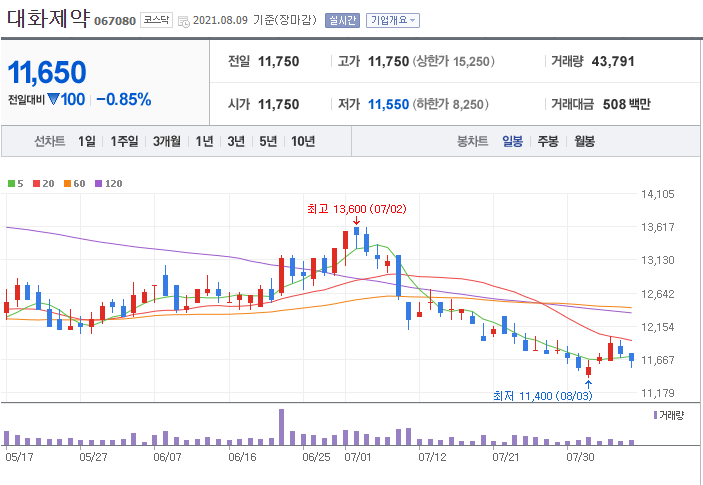The height and width of the screenshot is (485, 703).
Task: Switch to 월봉 monthly candle chart
Action: coord(584,142)
